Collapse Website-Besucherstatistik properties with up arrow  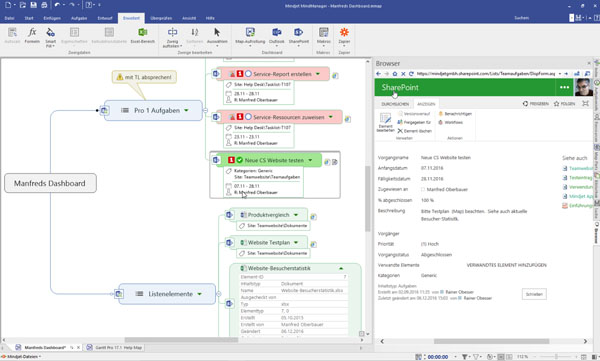[341, 268]
